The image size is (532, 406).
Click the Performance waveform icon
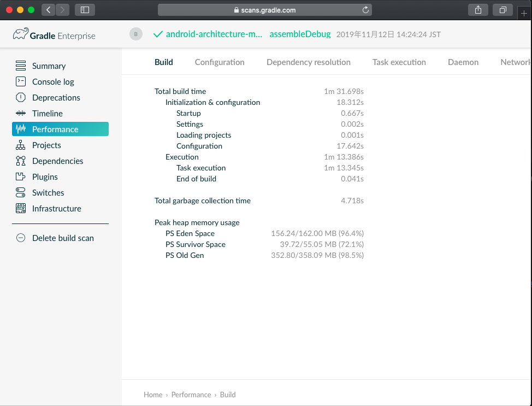[21, 129]
